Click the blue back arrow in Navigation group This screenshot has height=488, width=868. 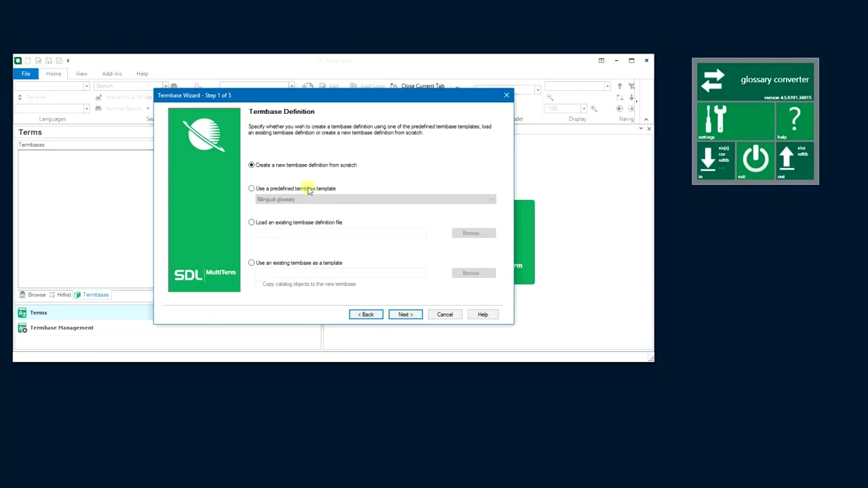click(x=619, y=108)
